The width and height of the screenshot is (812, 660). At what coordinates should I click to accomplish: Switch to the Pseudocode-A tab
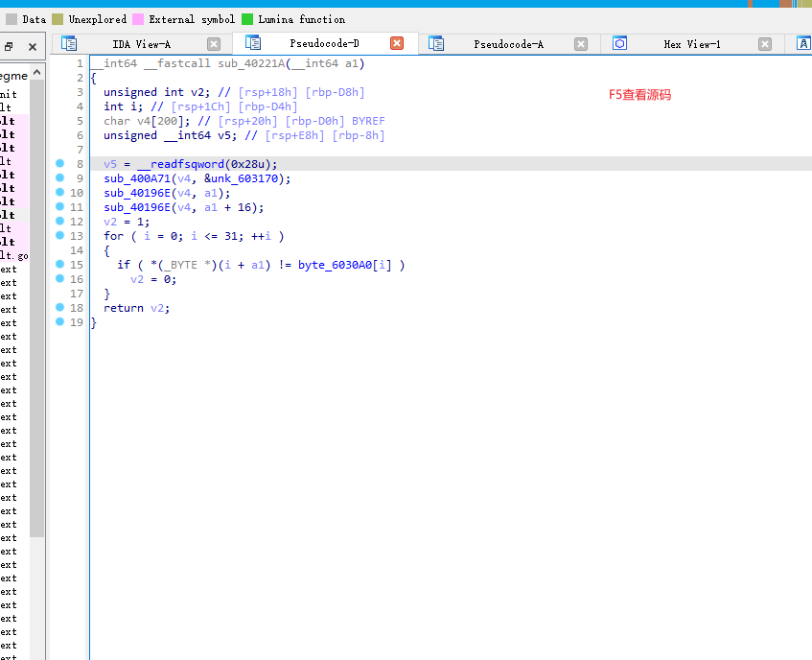coord(508,44)
